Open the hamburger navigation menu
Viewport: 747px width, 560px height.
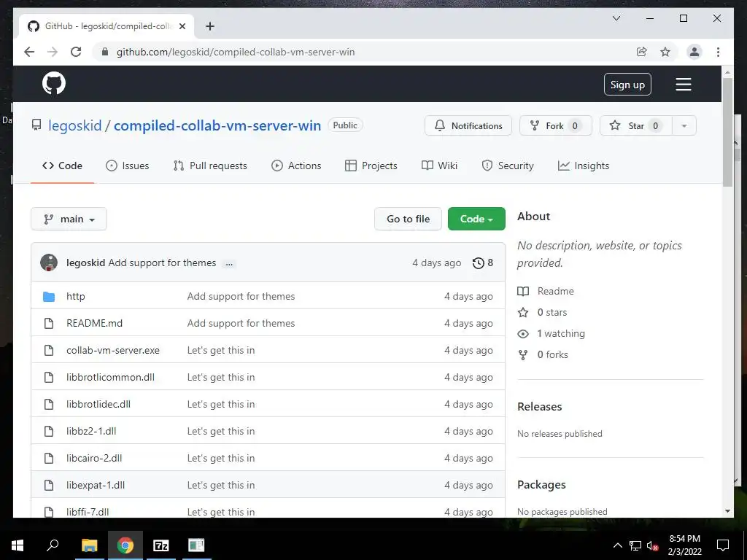(683, 85)
